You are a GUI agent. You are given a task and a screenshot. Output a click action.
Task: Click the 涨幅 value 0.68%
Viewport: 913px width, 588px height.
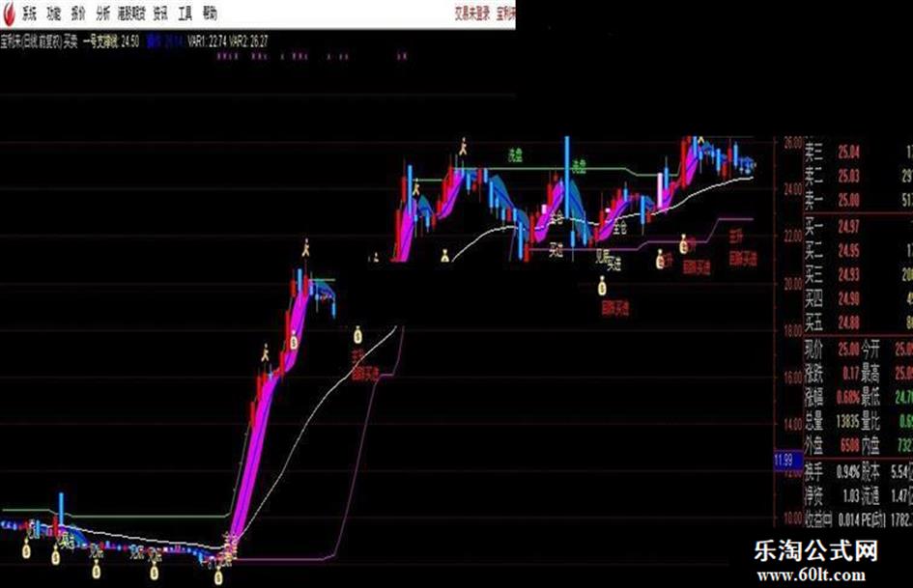tap(848, 398)
